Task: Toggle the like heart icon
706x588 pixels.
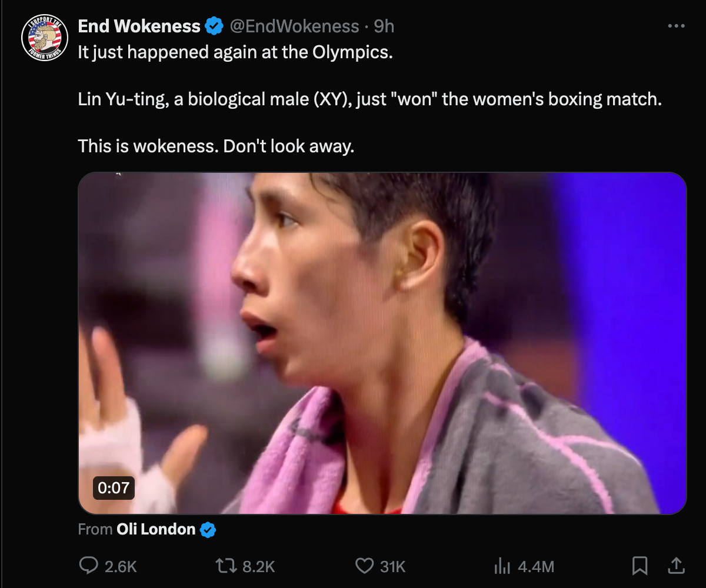Action: (x=365, y=566)
